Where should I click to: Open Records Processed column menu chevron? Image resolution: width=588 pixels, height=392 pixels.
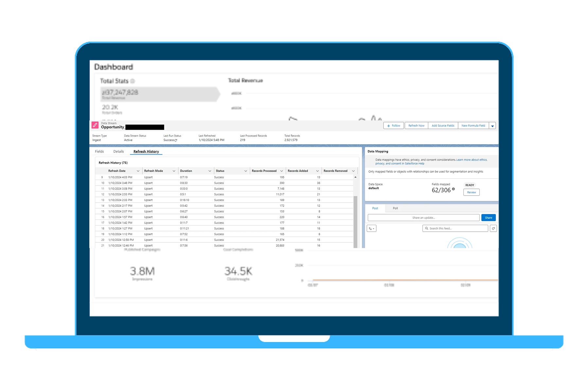click(x=281, y=171)
